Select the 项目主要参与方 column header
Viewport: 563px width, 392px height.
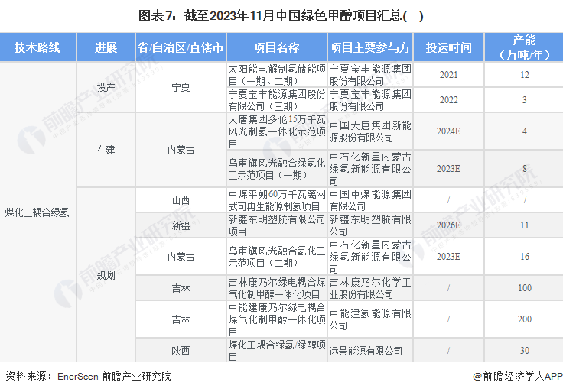(370, 47)
